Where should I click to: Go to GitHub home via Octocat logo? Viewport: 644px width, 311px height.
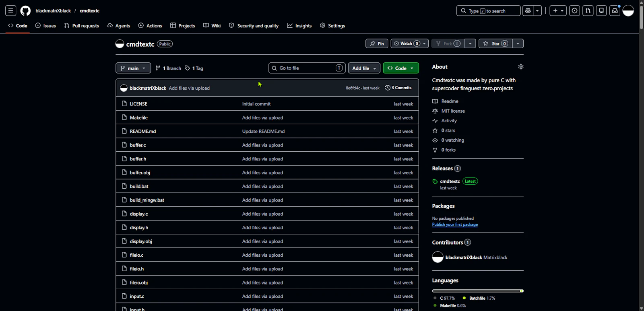[x=25, y=11]
